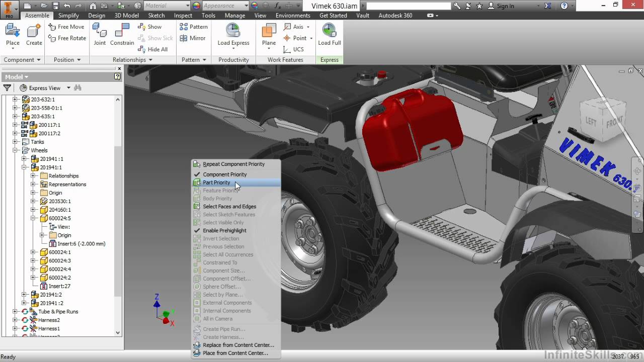This screenshot has width=644, height=362.
Task: Click into the title bar search field
Action: (409, 6)
